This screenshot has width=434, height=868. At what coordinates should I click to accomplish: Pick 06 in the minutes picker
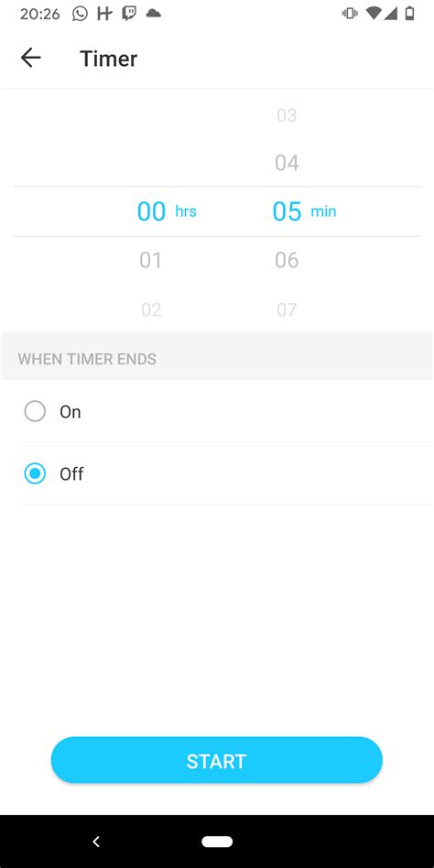pyautogui.click(x=287, y=260)
